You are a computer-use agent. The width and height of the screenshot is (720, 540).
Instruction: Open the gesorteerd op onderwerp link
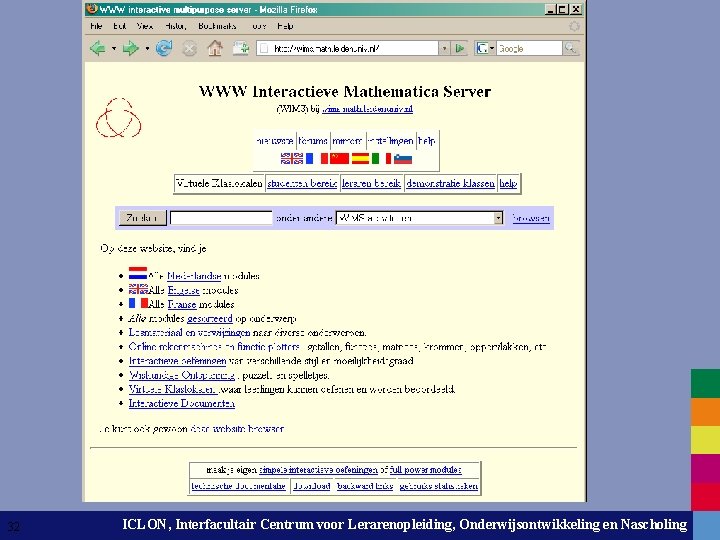(x=210, y=318)
